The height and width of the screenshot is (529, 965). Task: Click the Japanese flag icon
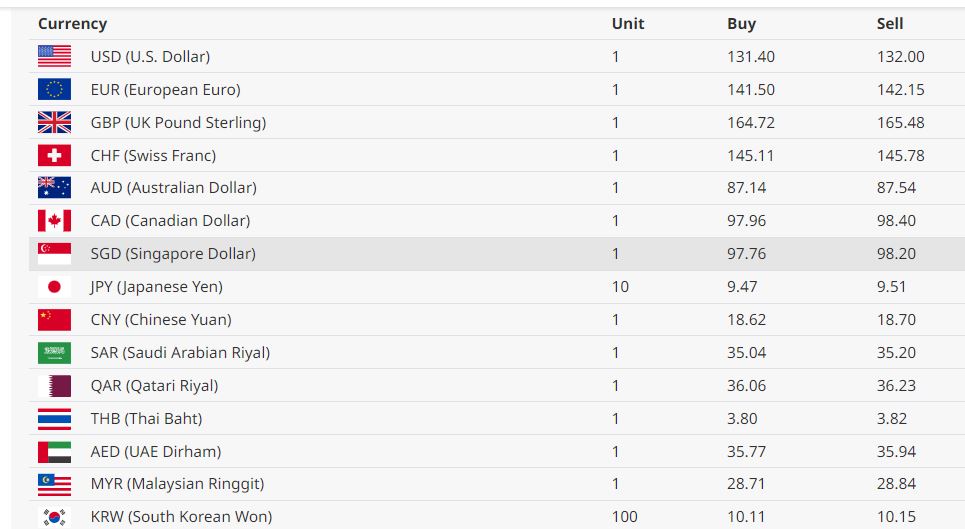54,287
